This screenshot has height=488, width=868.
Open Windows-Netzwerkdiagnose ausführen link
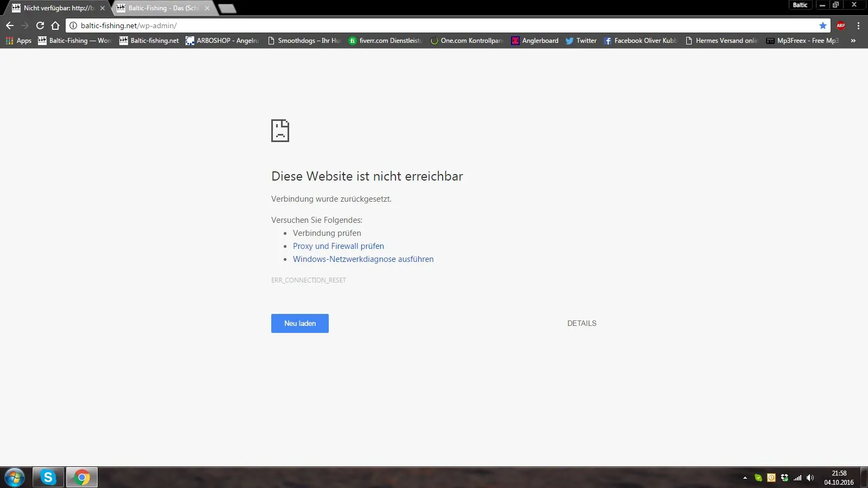(x=363, y=259)
